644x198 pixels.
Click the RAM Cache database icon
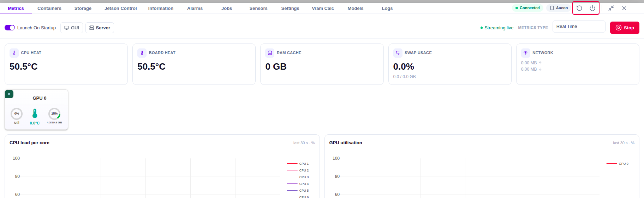point(270,53)
